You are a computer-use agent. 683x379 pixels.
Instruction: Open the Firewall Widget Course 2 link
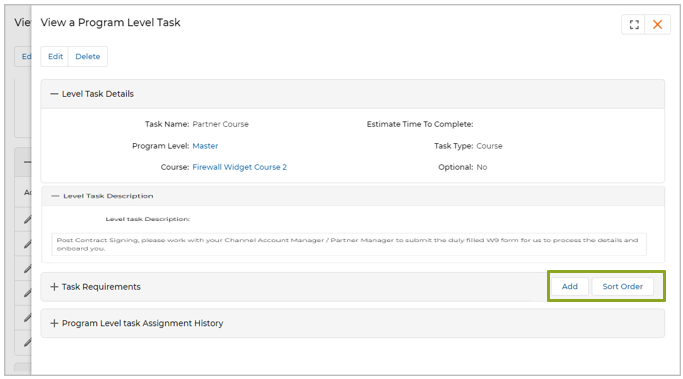pyautogui.click(x=240, y=167)
